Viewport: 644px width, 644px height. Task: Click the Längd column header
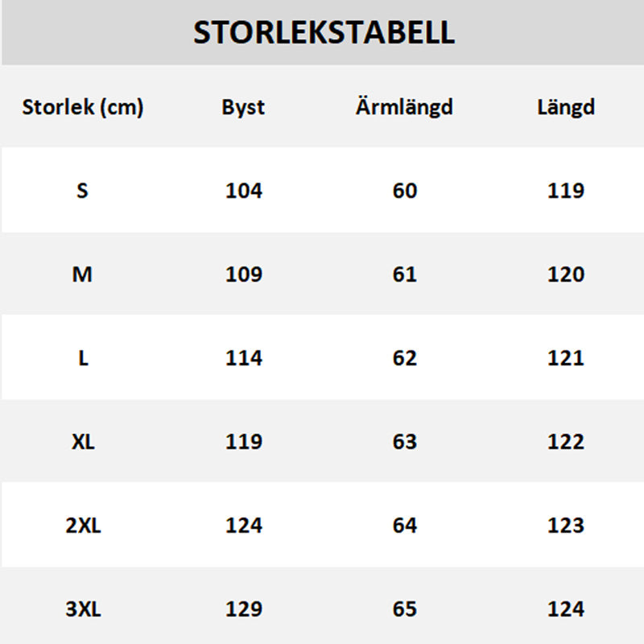pyautogui.click(x=565, y=107)
